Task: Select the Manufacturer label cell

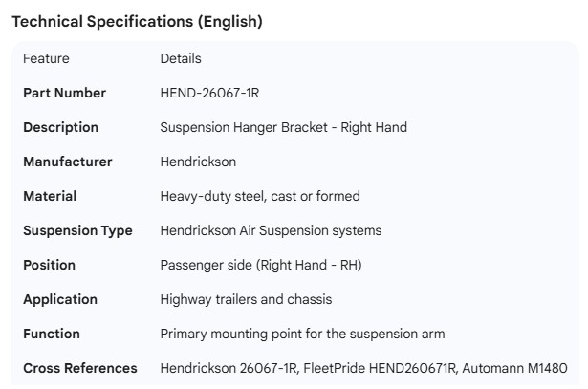Action: click(67, 162)
